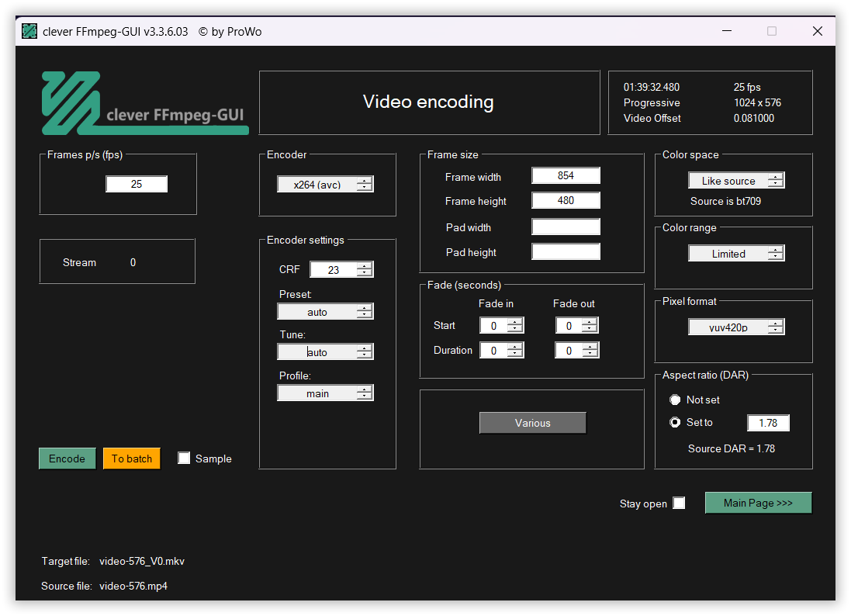Click the 01:39:32.480 duration text
851x616 pixels.
pyautogui.click(x=652, y=88)
